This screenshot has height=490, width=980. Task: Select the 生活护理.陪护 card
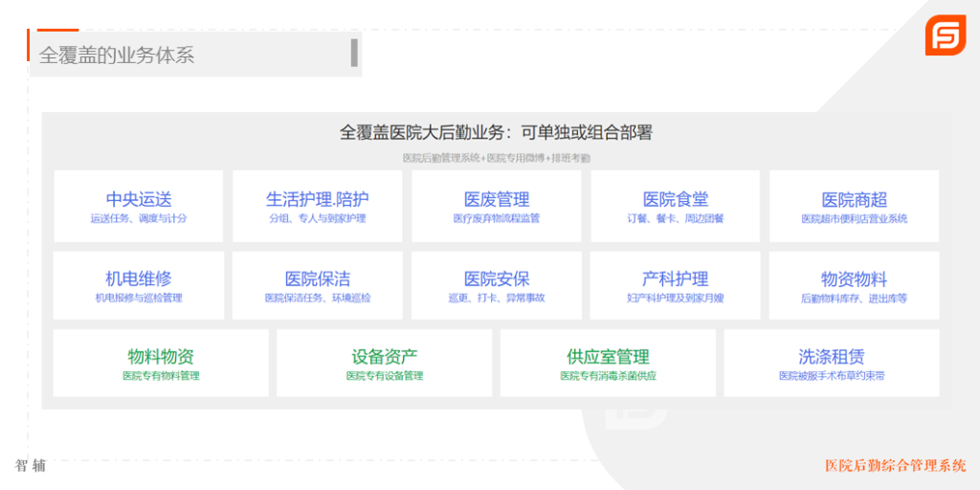point(317,206)
